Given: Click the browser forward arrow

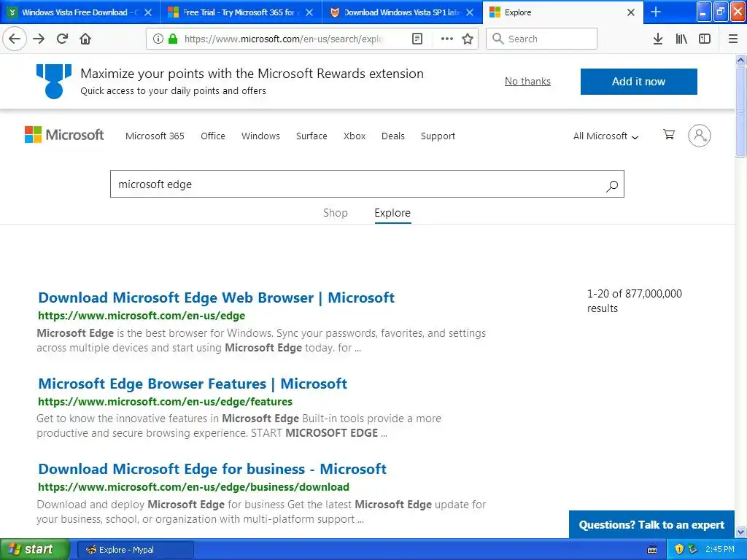Looking at the screenshot, I should [39, 39].
